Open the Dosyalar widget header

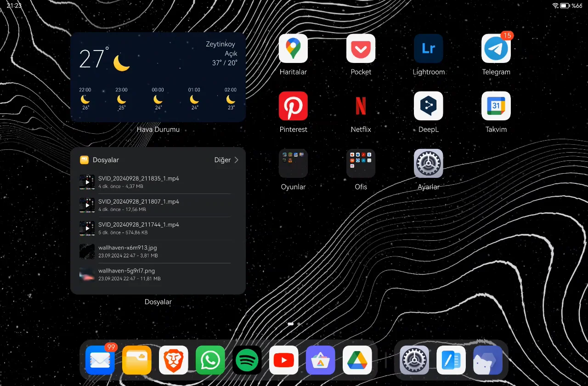[x=100, y=160]
